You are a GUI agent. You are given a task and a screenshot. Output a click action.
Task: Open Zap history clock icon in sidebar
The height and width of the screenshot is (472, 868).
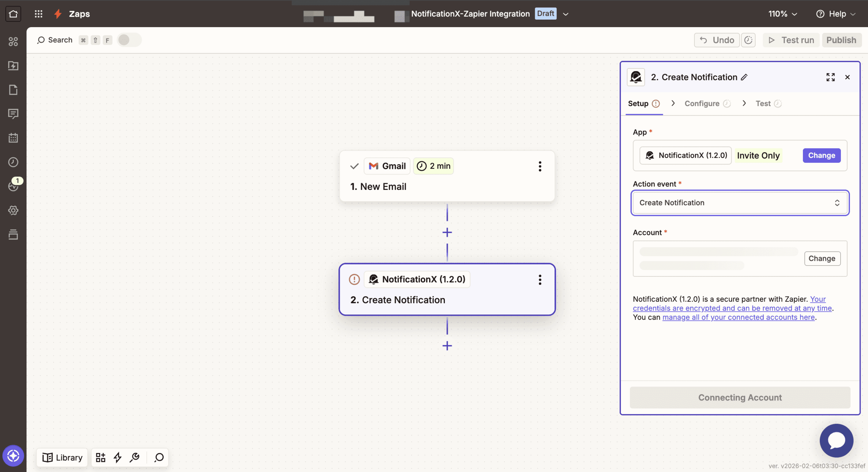(x=13, y=162)
